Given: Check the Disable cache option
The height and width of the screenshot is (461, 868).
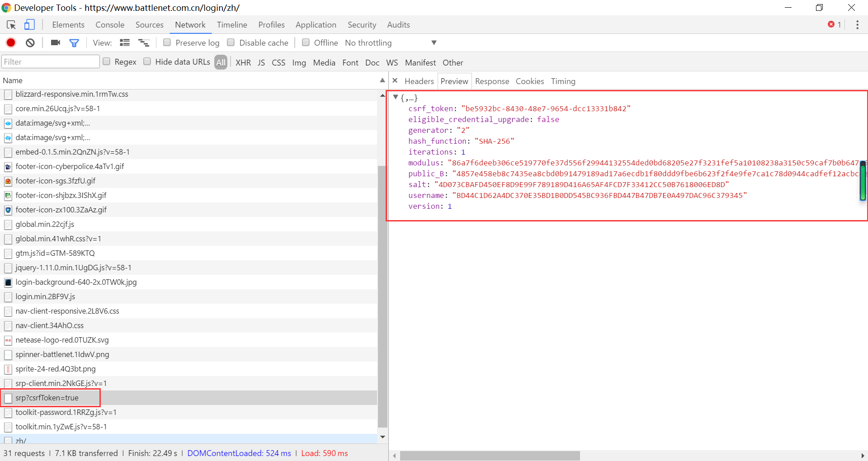Looking at the screenshot, I should 231,42.
